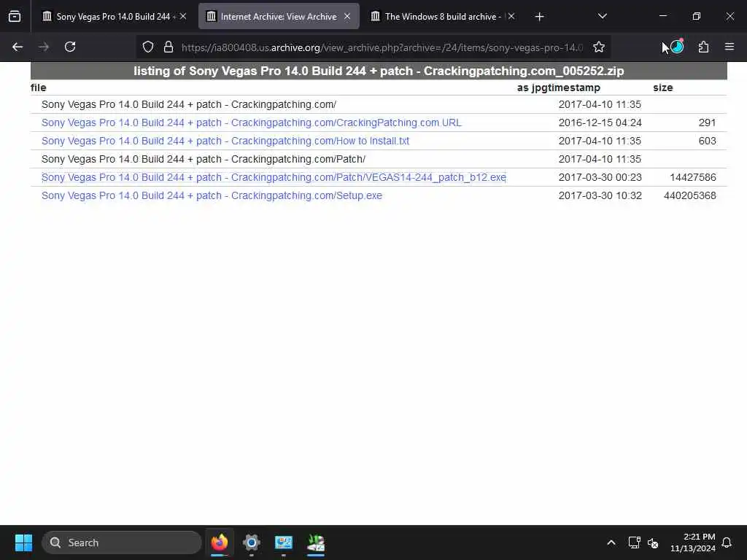Open the plant-and-document app icon in taskbar
Screen dimensions: 747x560
coord(315,542)
